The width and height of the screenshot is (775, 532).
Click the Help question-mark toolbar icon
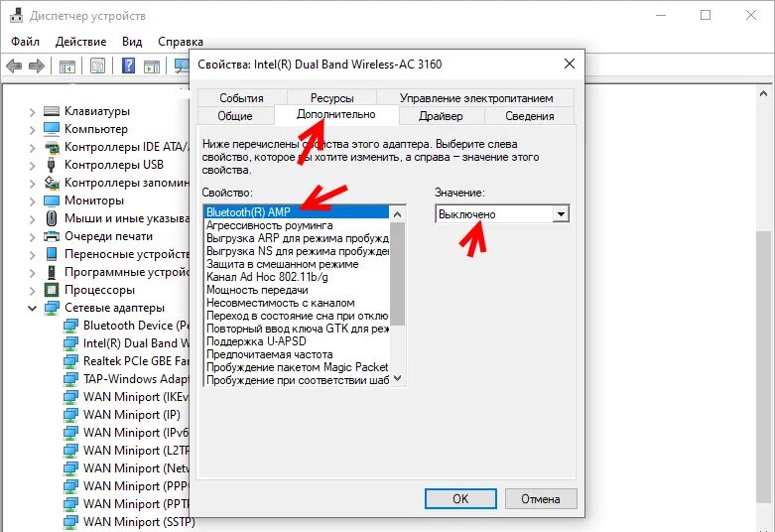click(x=128, y=66)
